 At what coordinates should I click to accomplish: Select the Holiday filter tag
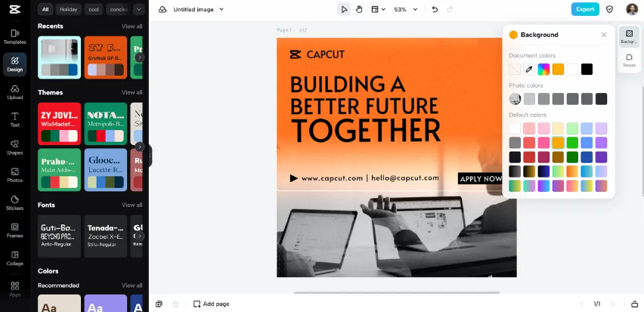click(68, 9)
